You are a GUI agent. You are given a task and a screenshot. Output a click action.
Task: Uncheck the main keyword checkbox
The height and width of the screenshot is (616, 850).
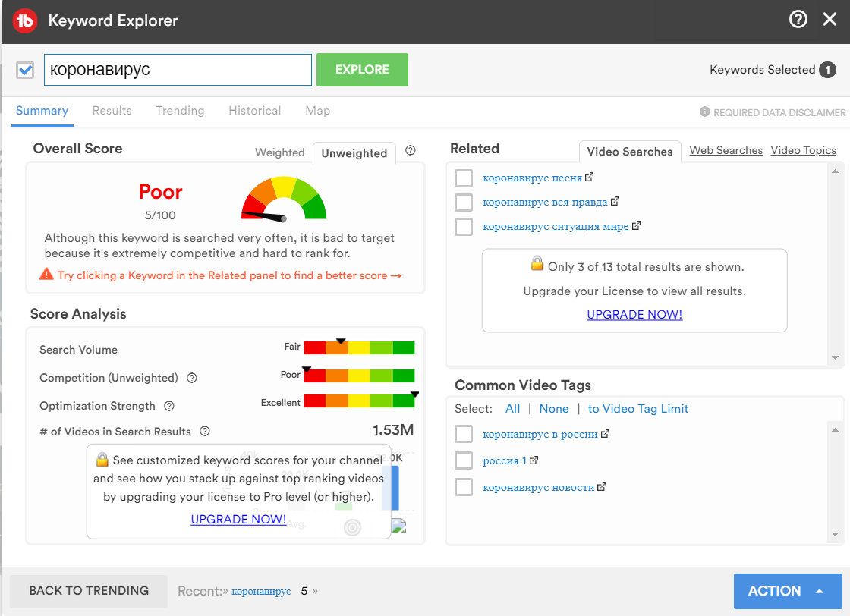coord(26,70)
